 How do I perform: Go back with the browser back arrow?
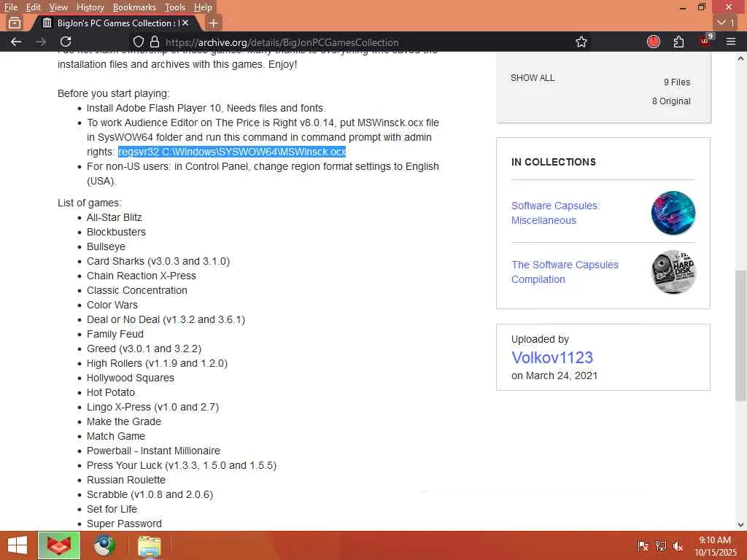point(16,42)
